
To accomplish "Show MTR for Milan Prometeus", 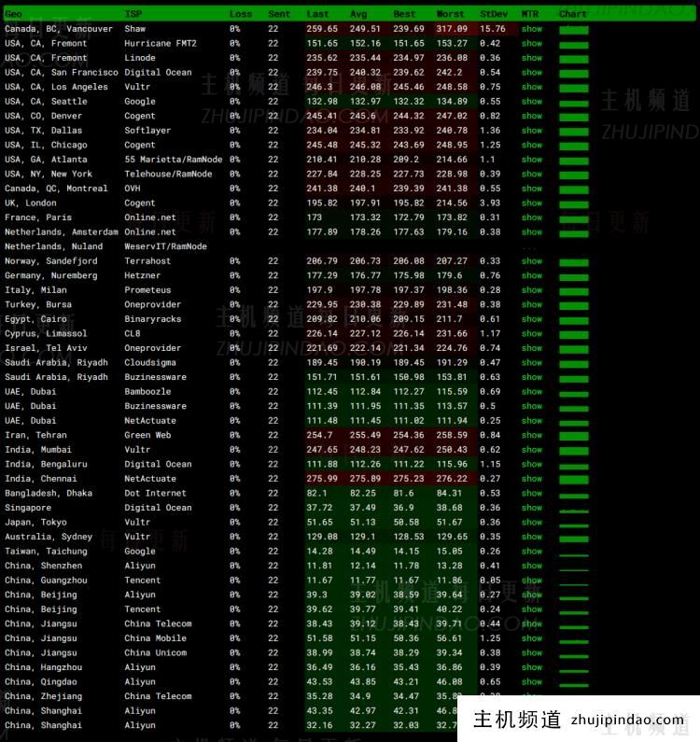I will (x=531, y=290).
